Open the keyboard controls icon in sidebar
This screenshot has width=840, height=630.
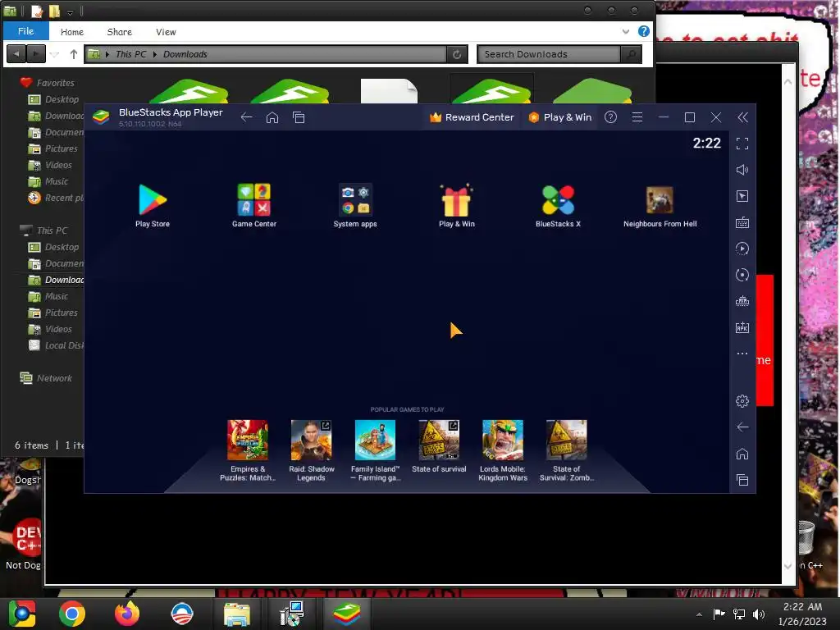[x=742, y=222]
